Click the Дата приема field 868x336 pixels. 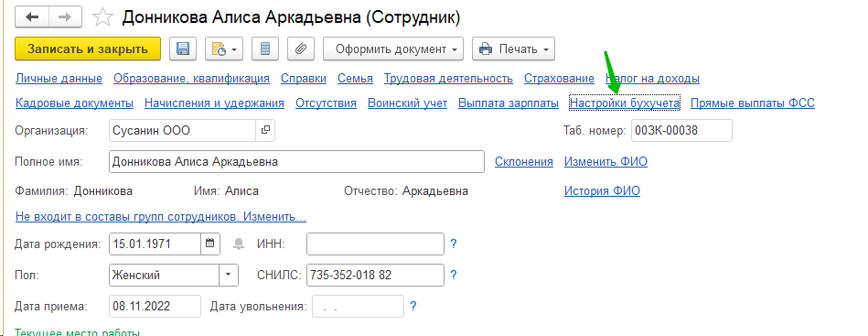pyautogui.click(x=155, y=306)
